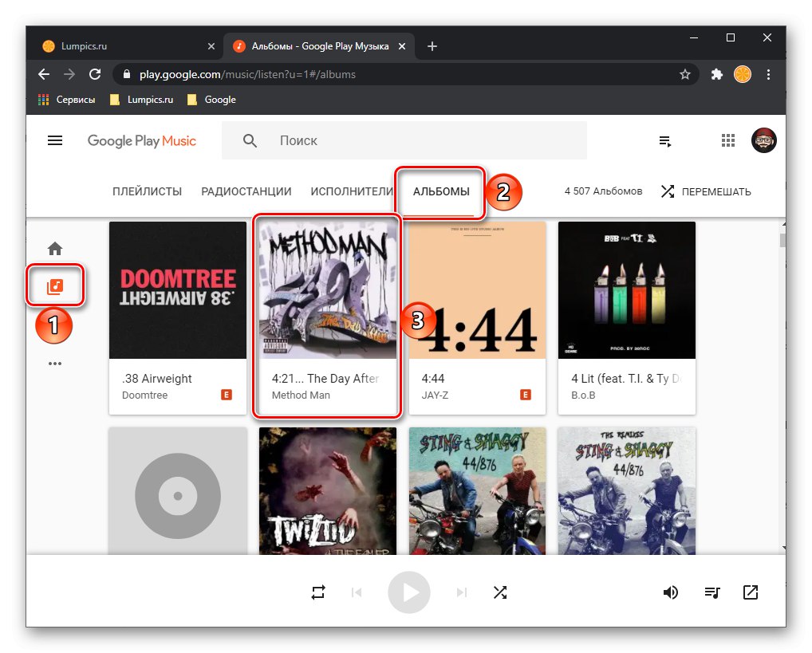
Task: Toggle shuffle in the player bar
Action: pos(500,592)
